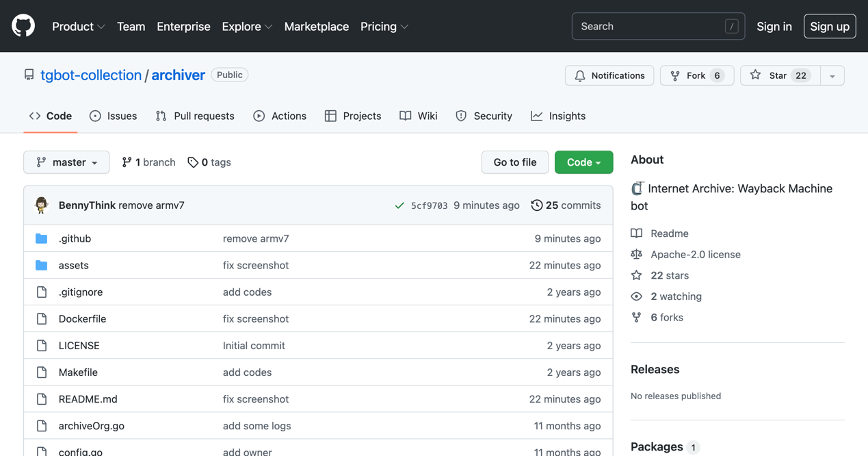The height and width of the screenshot is (456, 868).
Task: Click the commit history clock icon
Action: click(x=537, y=205)
